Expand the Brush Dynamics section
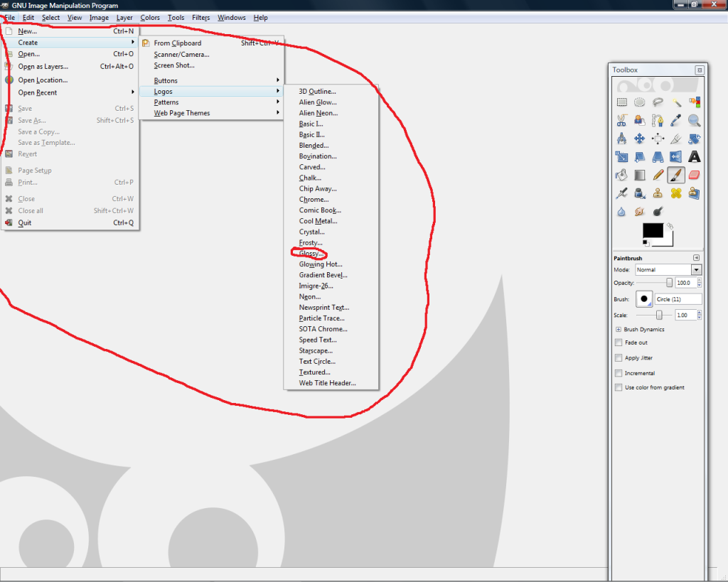This screenshot has height=582, width=728. [619, 330]
